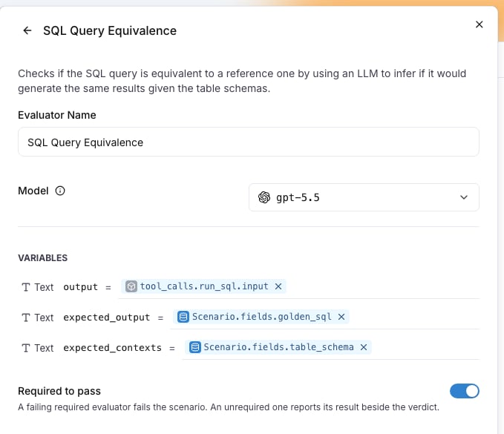Click the SQL Query Equivalence panel title
The image size is (504, 434).
click(110, 31)
